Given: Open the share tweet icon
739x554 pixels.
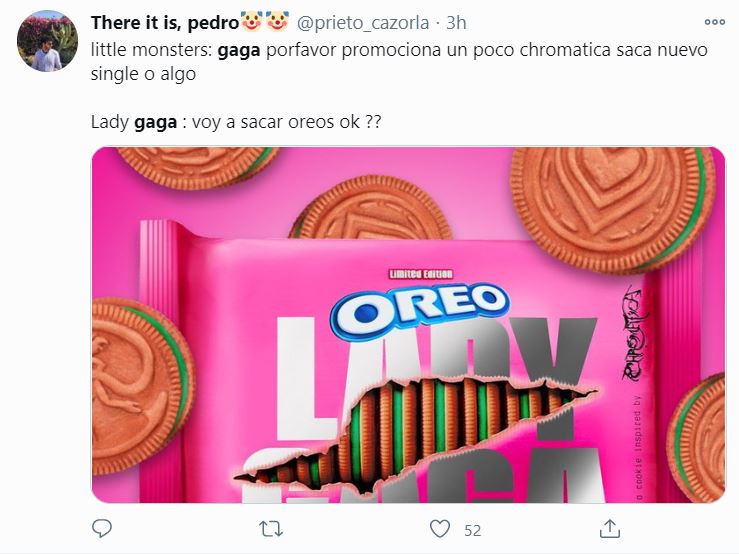Looking at the screenshot, I should [x=609, y=529].
